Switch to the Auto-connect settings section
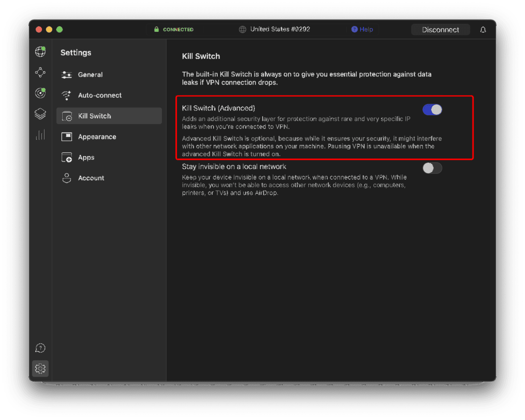 (x=100, y=95)
